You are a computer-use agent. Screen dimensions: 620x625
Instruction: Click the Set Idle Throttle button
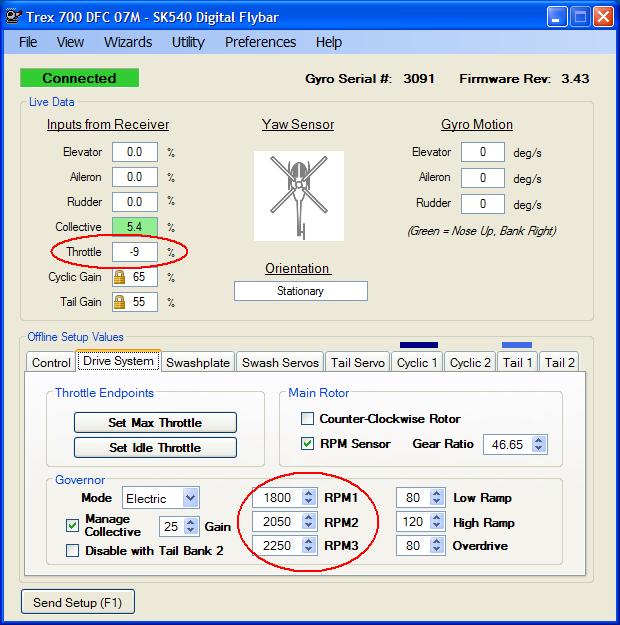coord(154,447)
